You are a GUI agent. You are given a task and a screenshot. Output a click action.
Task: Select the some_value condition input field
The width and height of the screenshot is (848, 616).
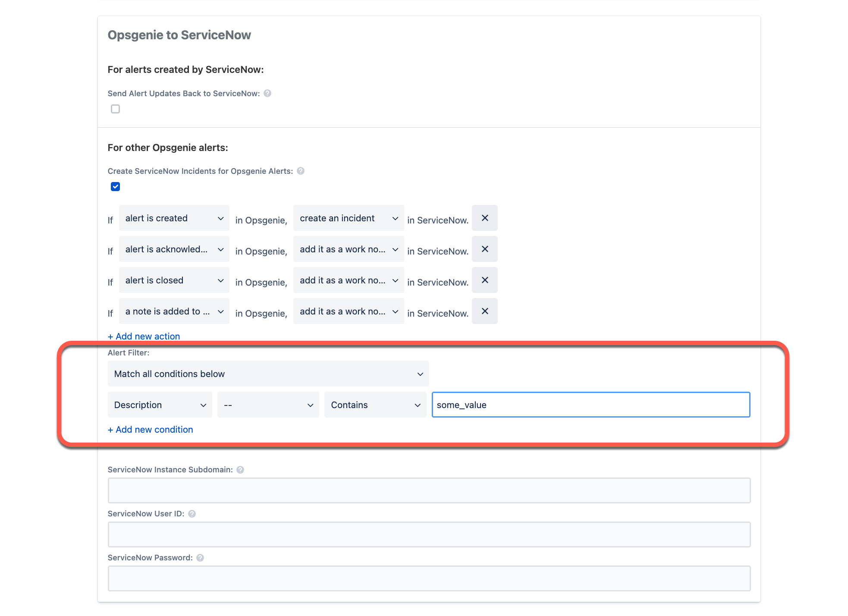591,405
